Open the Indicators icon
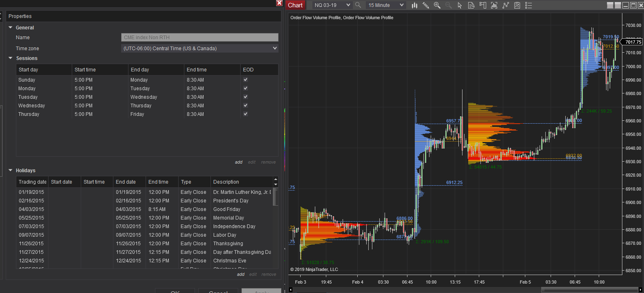Image resolution: width=644 pixels, height=293 pixels. [506, 5]
